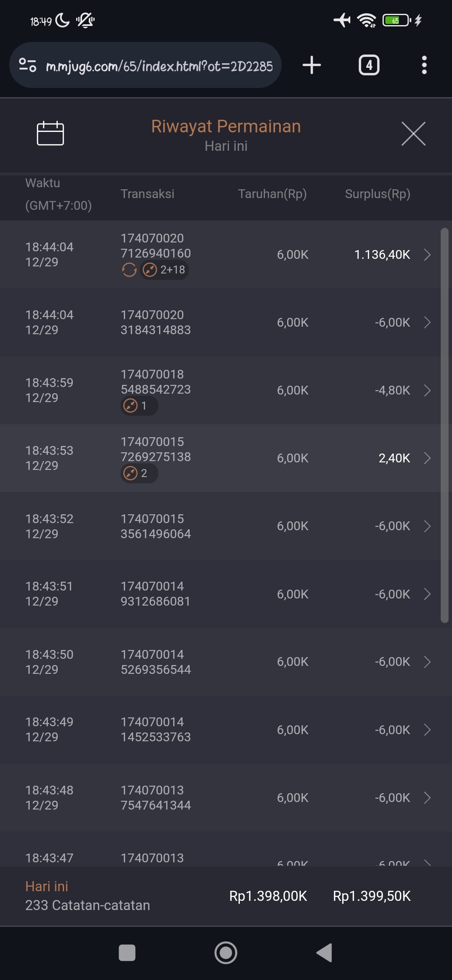Tap the badge labeled 1 under 5488542723
452x980 pixels.
coord(139,406)
